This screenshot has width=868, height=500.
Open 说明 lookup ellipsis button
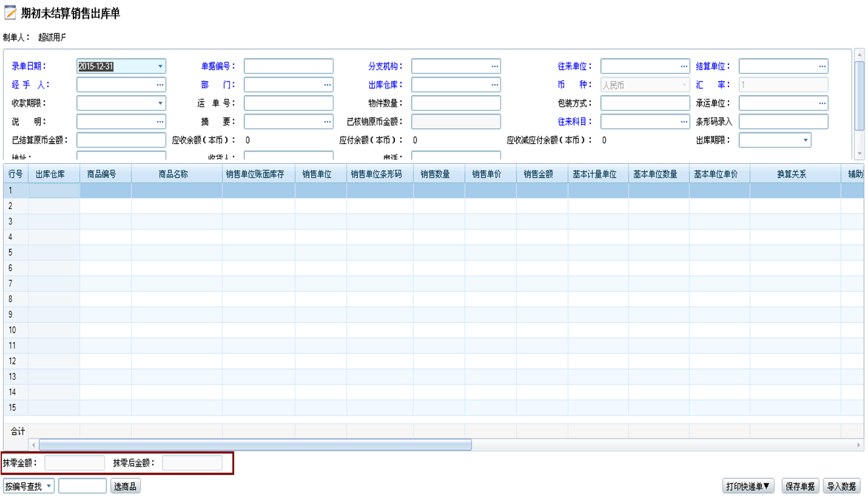point(160,121)
